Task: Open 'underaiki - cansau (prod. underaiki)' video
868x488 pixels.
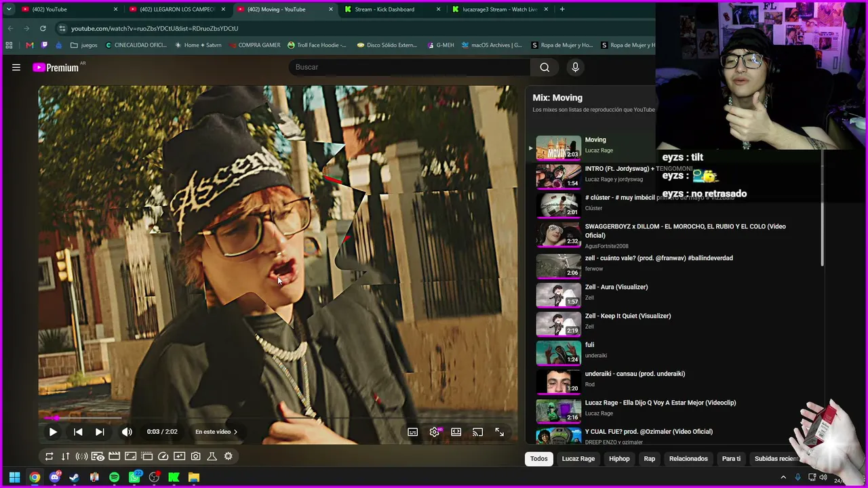Action: [635, 373]
